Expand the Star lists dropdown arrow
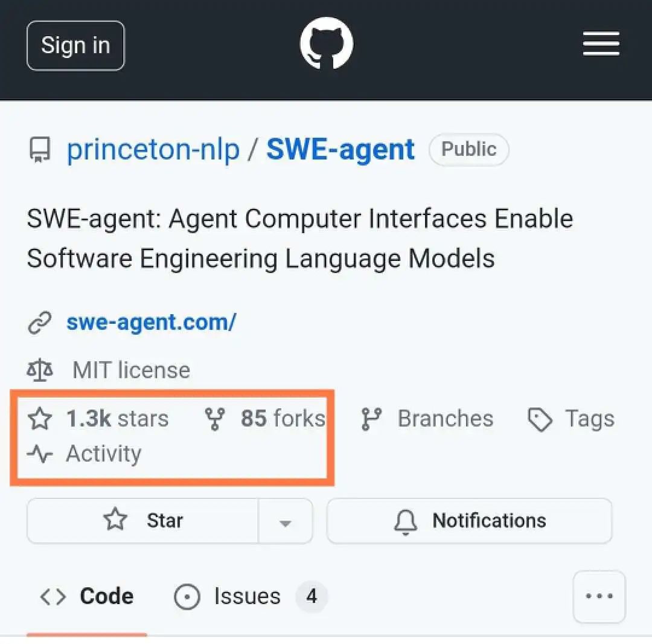 (x=285, y=521)
